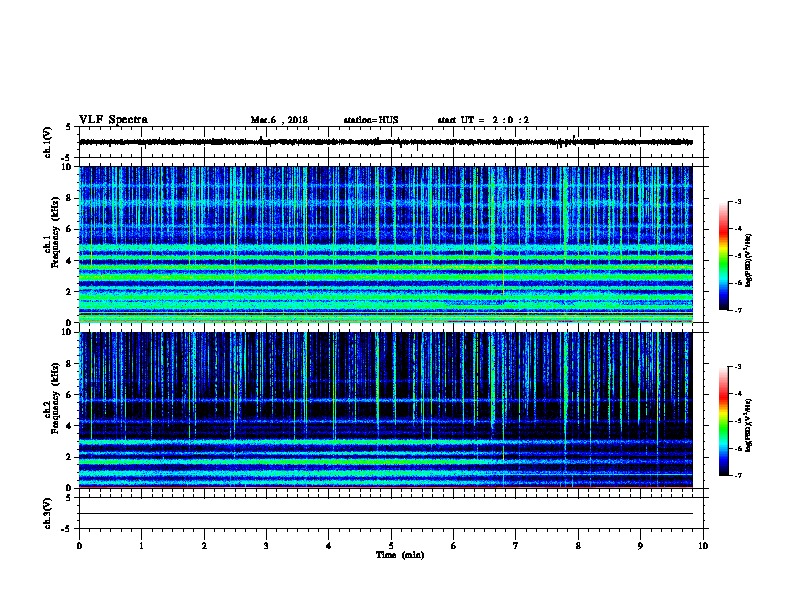Screen dimensions: 792x612
Task: Click the "10" tick on the time axis
Action: (703, 545)
